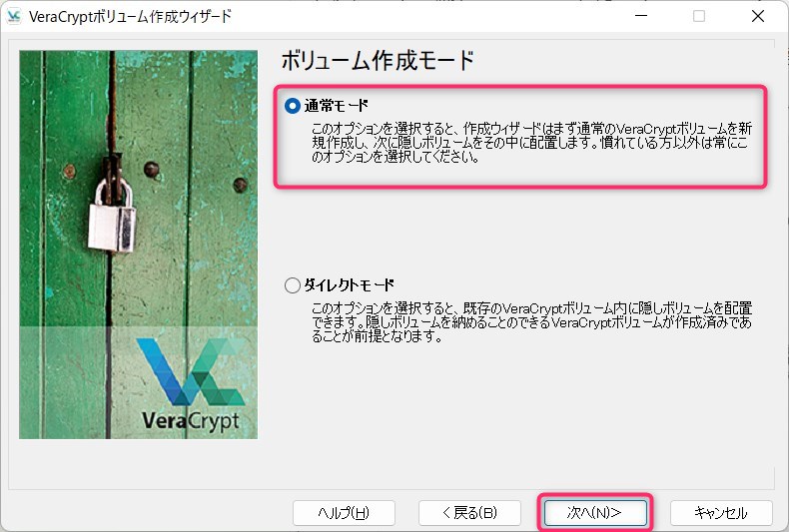Cancel the wizard with キャンセル button
The height and width of the screenshot is (532, 789).
(721, 512)
